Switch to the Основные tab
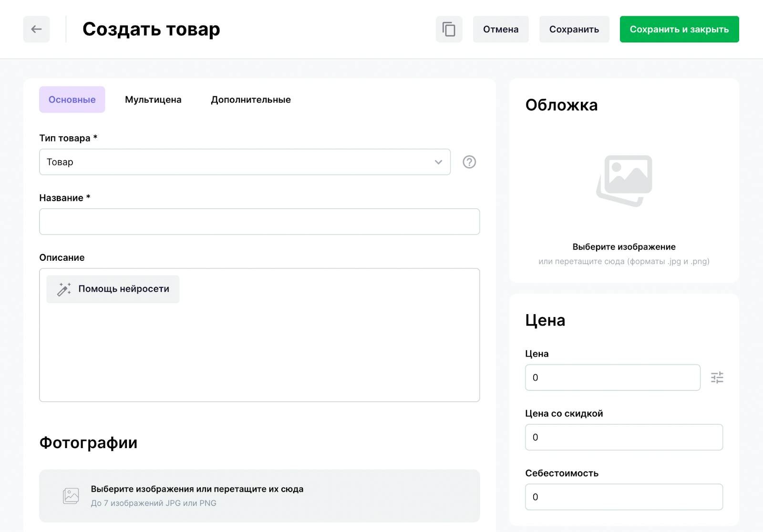This screenshot has width=763, height=532. click(72, 100)
